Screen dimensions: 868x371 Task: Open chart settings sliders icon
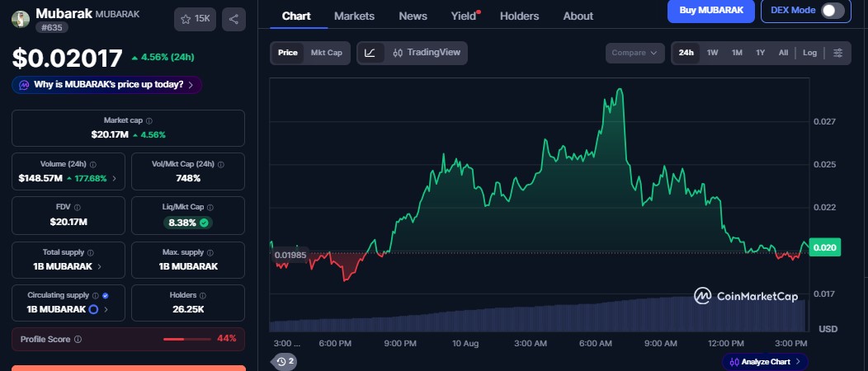point(838,53)
